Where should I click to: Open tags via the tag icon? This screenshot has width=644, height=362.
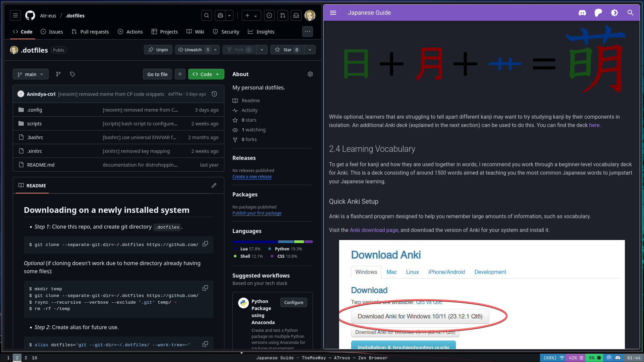[x=72, y=74]
